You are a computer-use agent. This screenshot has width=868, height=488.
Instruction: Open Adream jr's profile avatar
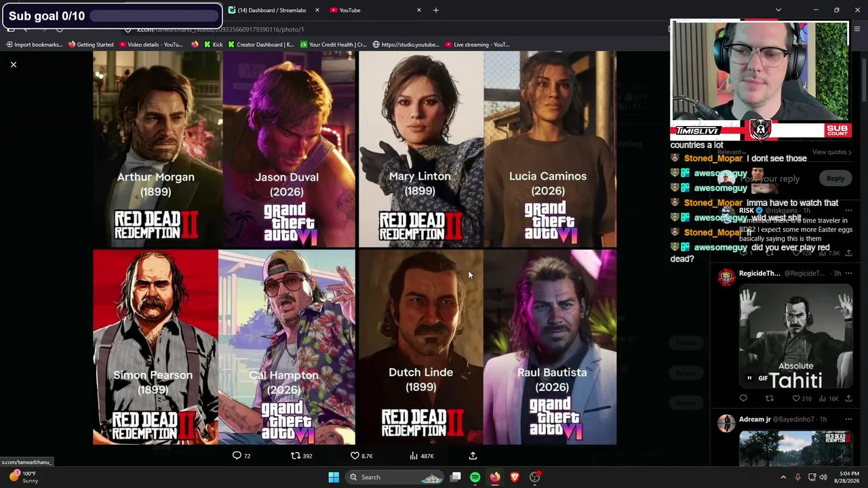[x=726, y=424]
